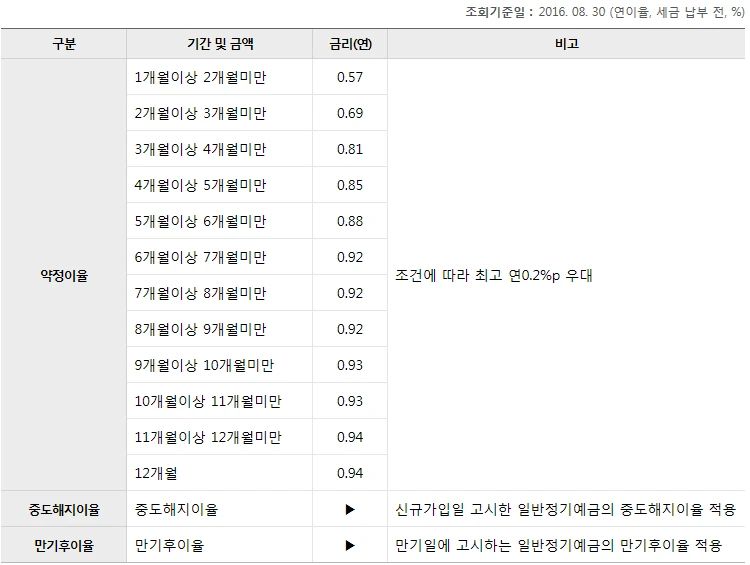Screen dimensions: 750x565
Task: Select the 만기후이율 period column cell
Action: point(220,545)
